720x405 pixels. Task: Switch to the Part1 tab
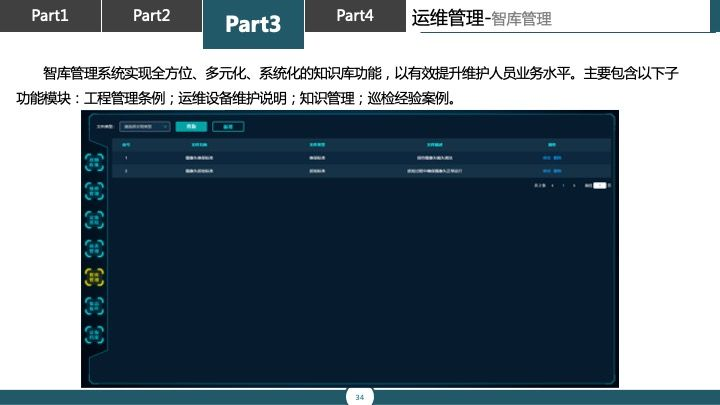(50, 16)
